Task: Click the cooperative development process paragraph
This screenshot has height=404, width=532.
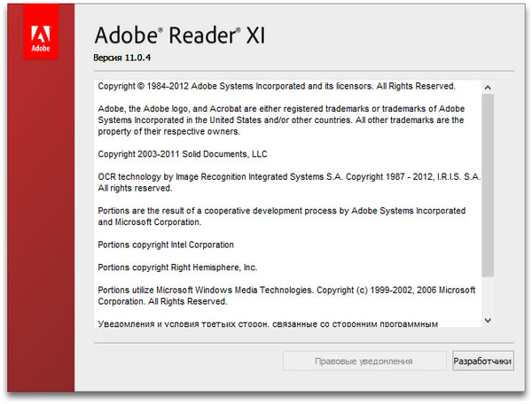Action: [x=280, y=216]
